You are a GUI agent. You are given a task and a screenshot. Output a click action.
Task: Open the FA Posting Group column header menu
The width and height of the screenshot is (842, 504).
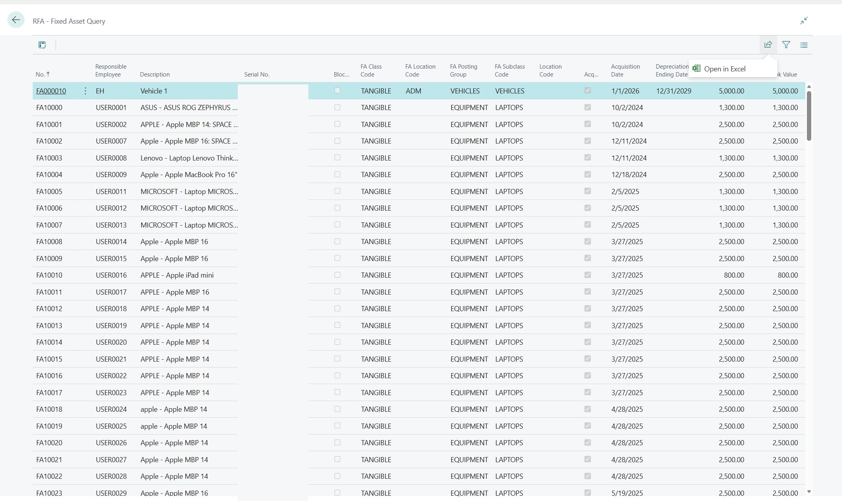(464, 70)
